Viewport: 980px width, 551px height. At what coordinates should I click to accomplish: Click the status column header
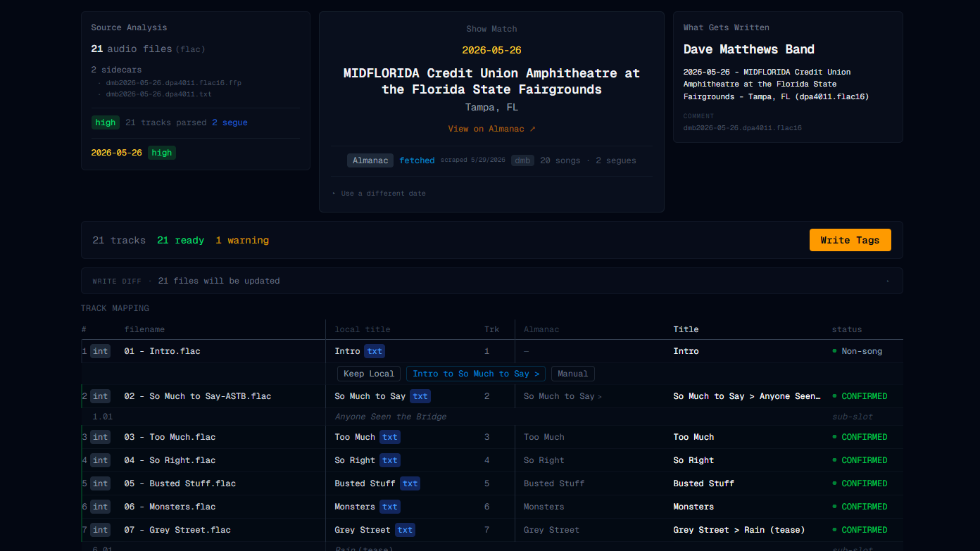point(847,329)
